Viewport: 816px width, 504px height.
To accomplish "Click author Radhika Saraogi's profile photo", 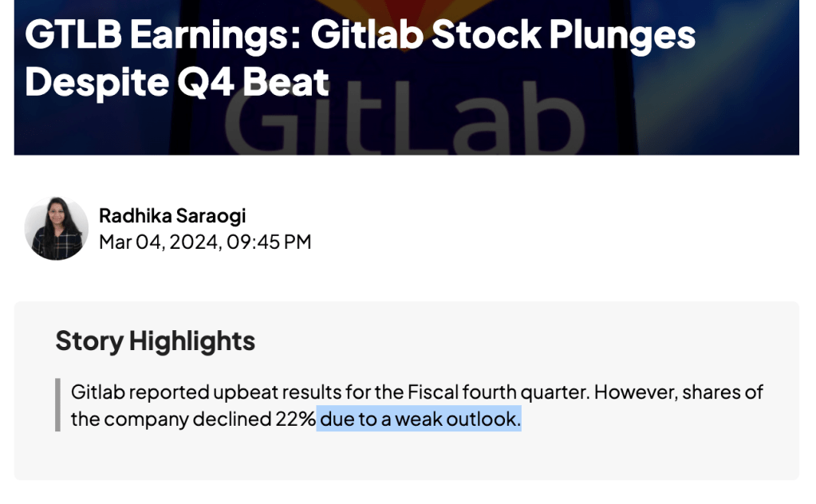I will click(x=56, y=228).
